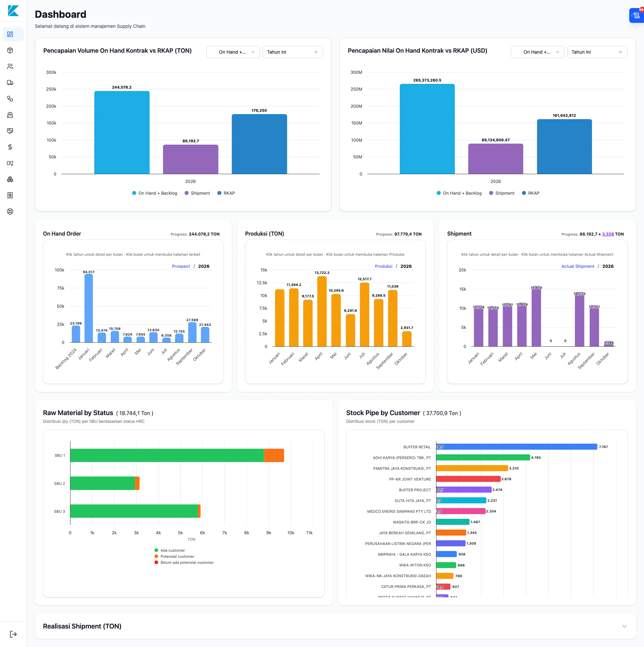Toggle Shipment legend in Volume chart
Screen dimensions: 644x647
pyautogui.click(x=197, y=193)
